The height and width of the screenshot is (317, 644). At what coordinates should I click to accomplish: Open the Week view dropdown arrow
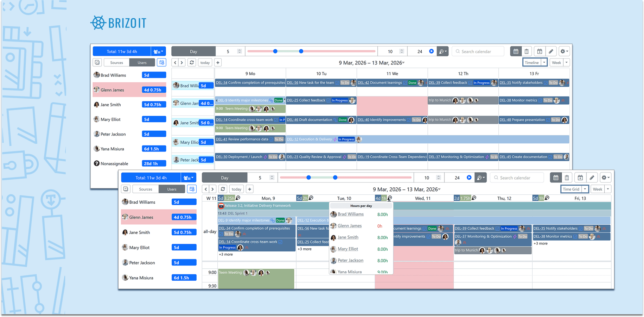[567, 62]
